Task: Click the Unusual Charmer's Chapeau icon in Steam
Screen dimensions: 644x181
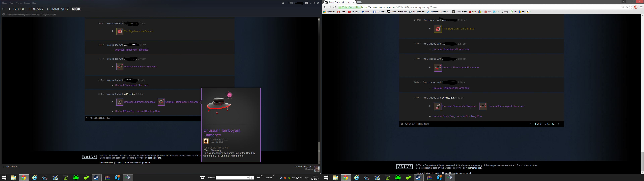Action: (x=120, y=102)
